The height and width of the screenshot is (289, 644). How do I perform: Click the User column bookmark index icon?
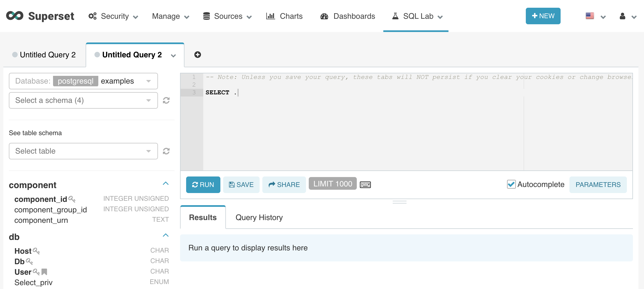click(x=44, y=272)
